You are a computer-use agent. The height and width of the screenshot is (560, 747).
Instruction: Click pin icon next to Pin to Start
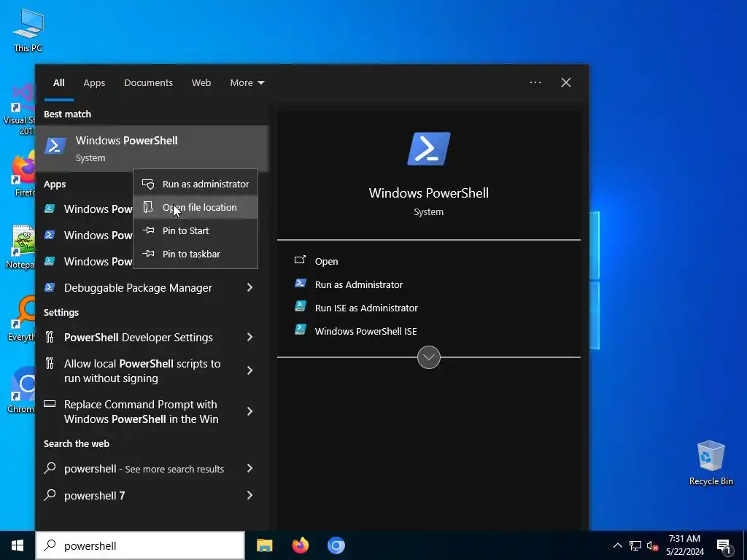click(x=148, y=230)
